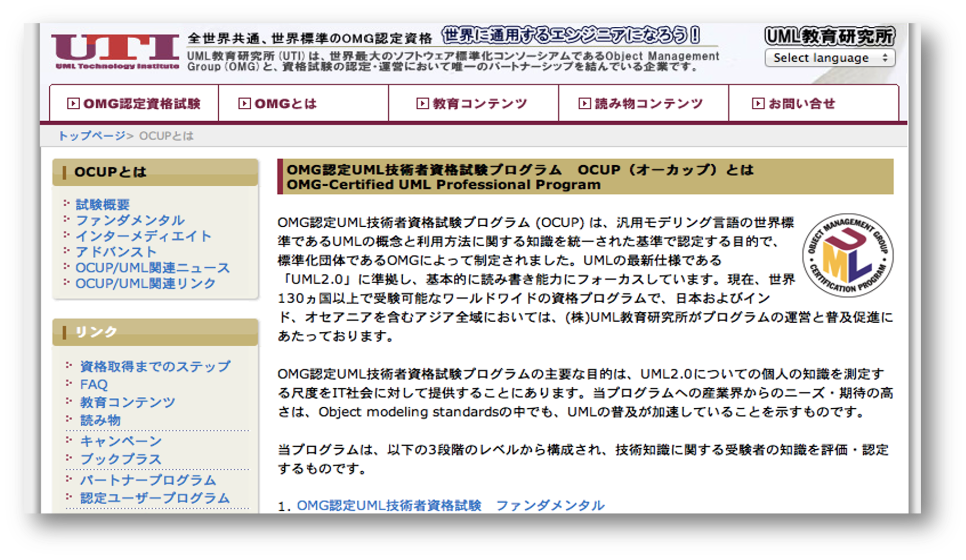
Task: Click the OMG UML Certification Program badge
Action: point(848,255)
